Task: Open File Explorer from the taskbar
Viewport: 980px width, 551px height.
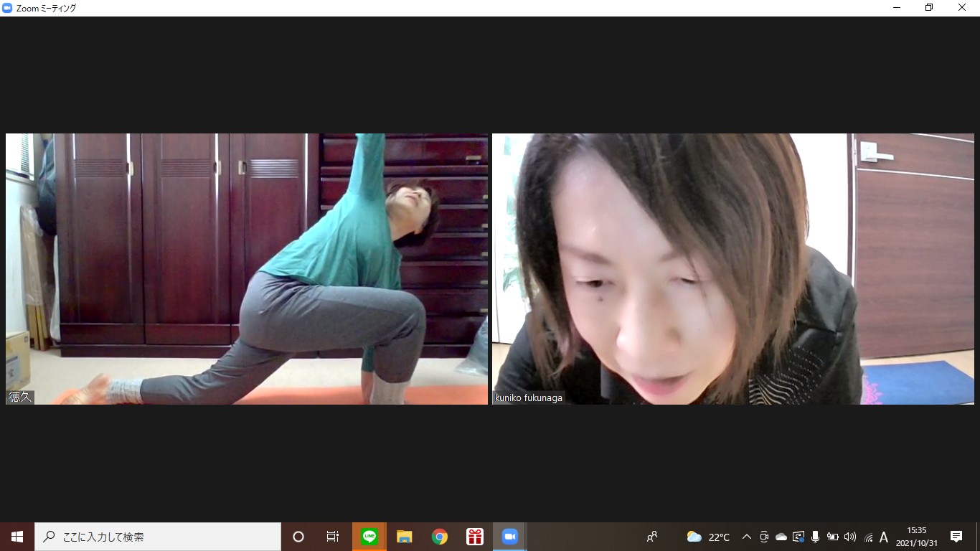Action: click(405, 537)
